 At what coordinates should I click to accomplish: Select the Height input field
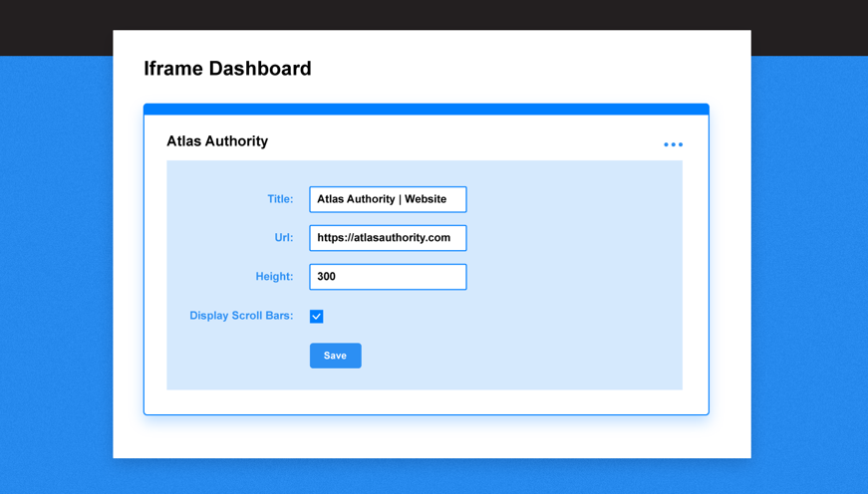click(x=388, y=277)
